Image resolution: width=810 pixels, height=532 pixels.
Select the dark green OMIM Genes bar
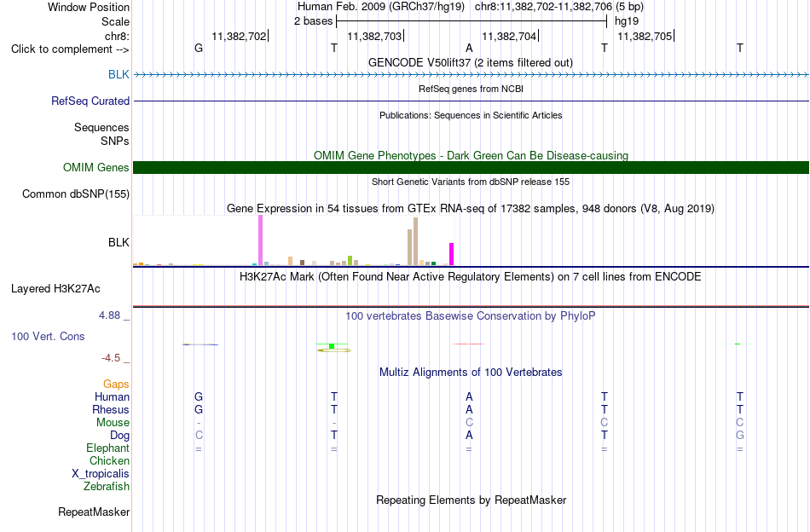tap(471, 167)
